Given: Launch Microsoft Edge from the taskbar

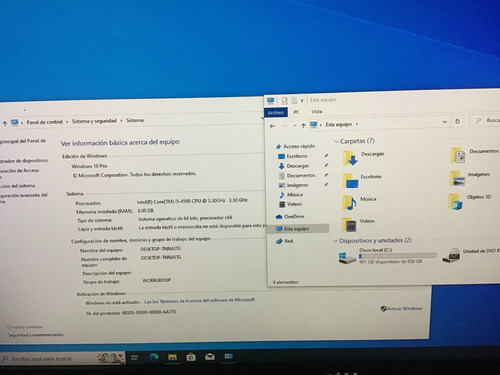Looking at the screenshot, I should tap(154, 358).
